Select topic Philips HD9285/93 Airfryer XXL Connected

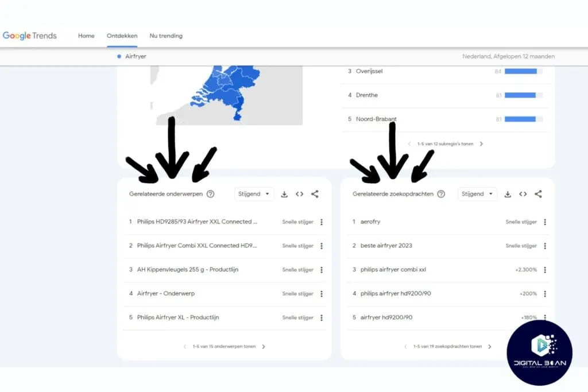tap(198, 222)
